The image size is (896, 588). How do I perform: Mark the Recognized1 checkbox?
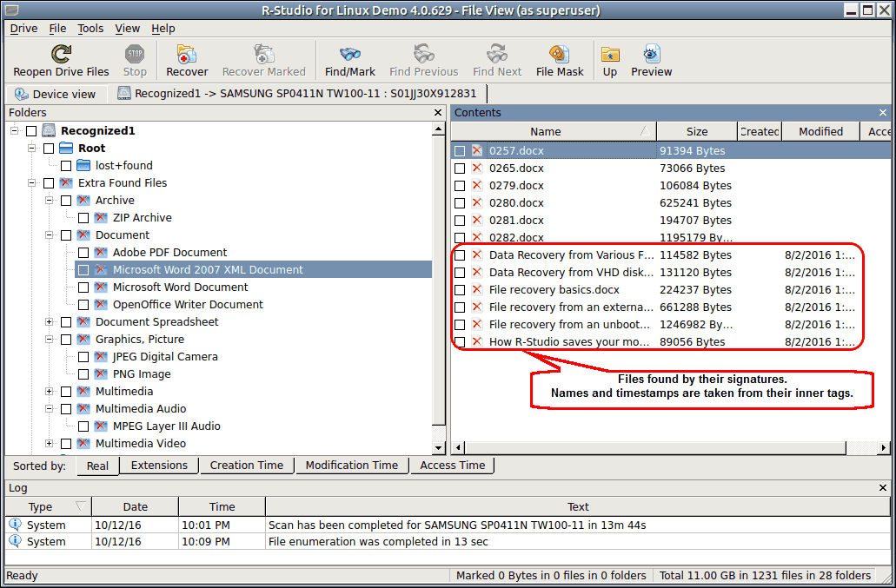point(31,131)
